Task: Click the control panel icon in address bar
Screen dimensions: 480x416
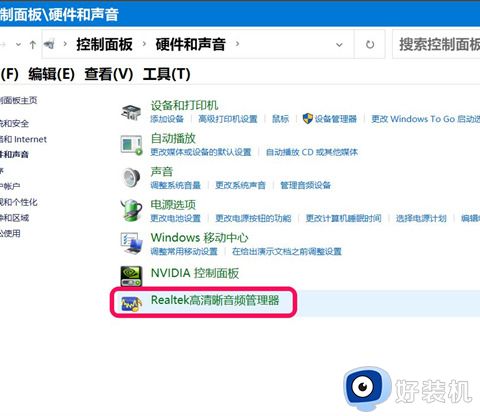Action: coord(49,44)
